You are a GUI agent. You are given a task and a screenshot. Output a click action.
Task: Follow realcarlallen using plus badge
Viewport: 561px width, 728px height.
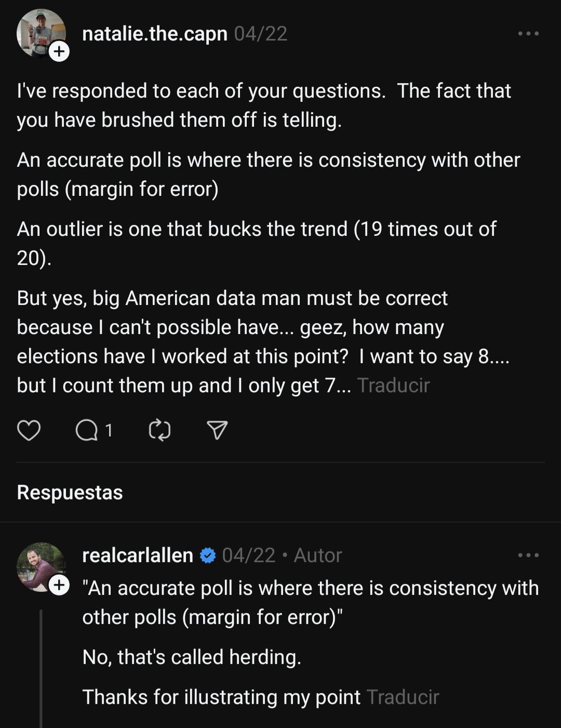pos(59,585)
